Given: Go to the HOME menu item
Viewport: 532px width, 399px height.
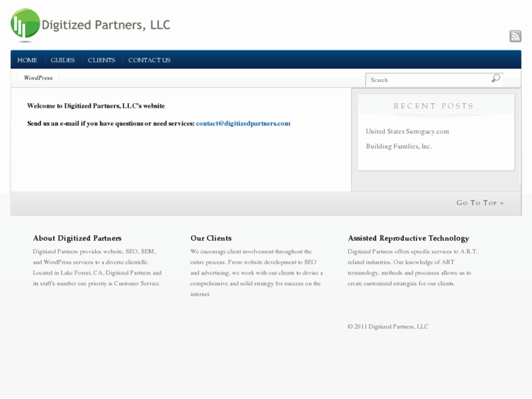Looking at the screenshot, I should (x=27, y=60).
